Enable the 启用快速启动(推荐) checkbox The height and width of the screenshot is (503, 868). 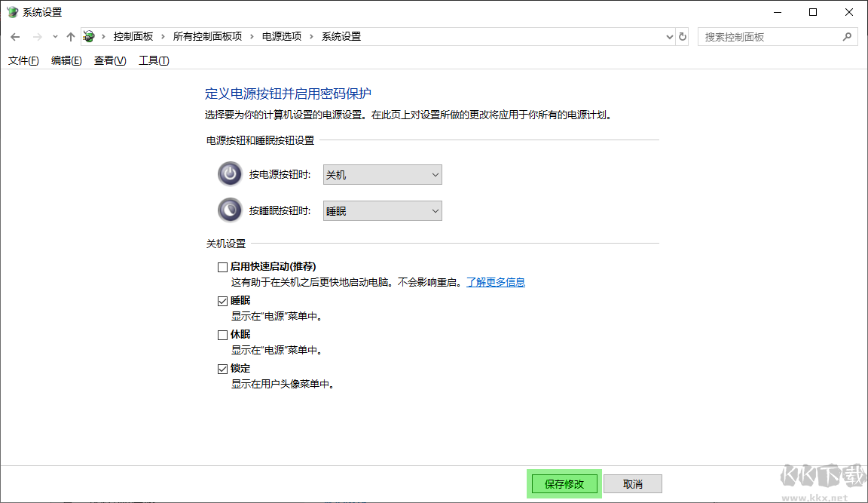(x=222, y=266)
